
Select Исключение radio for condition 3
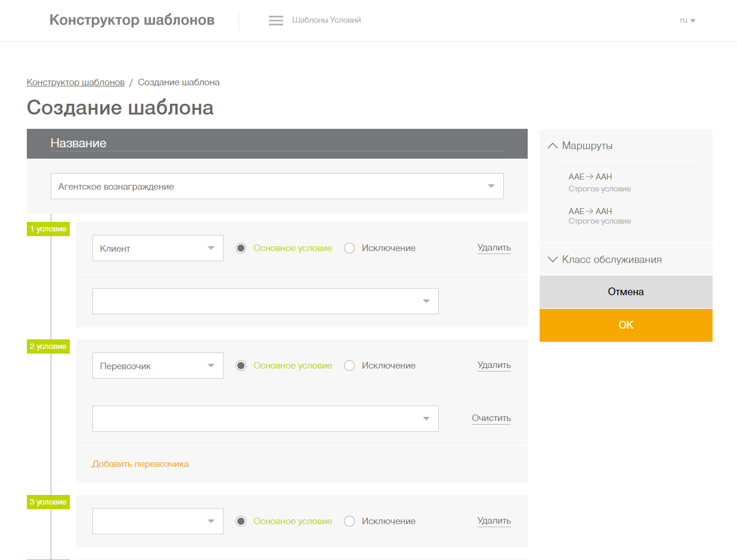coord(349,521)
